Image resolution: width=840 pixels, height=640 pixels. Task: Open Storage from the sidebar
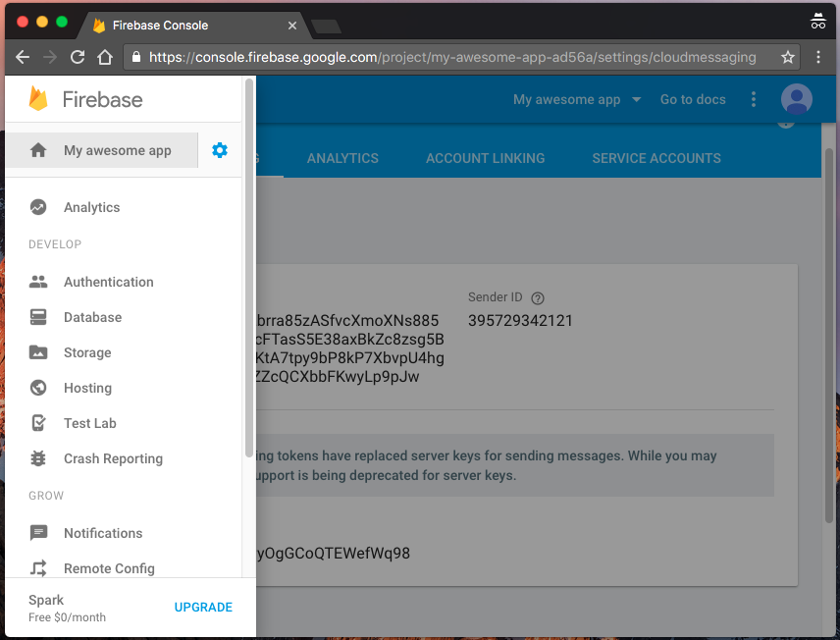tap(124, 352)
